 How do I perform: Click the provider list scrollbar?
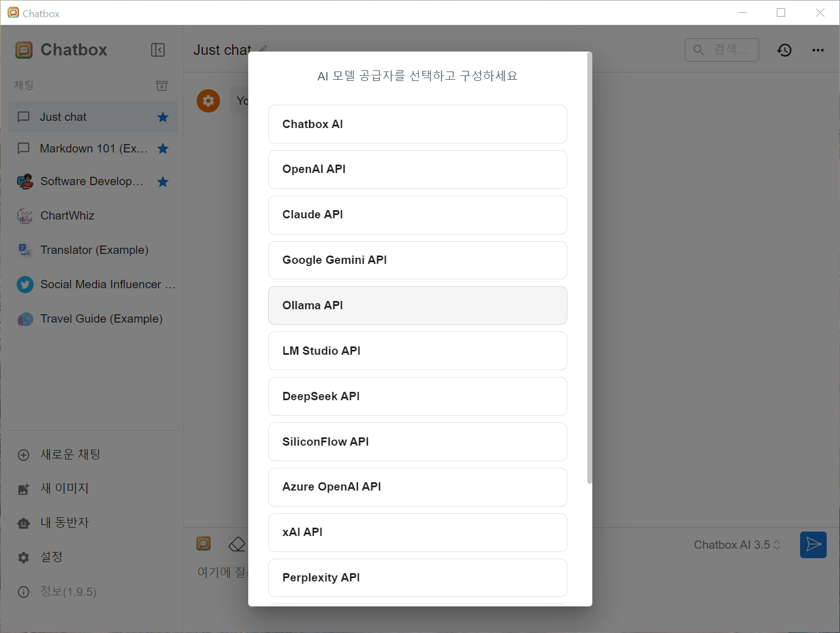pos(590,268)
